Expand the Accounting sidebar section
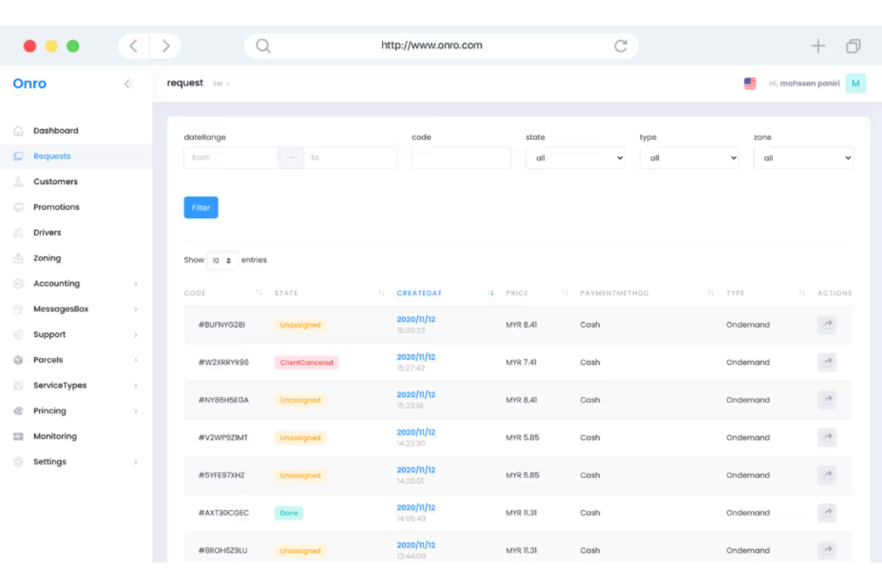Screen dimensions: 882x588 pos(57,283)
